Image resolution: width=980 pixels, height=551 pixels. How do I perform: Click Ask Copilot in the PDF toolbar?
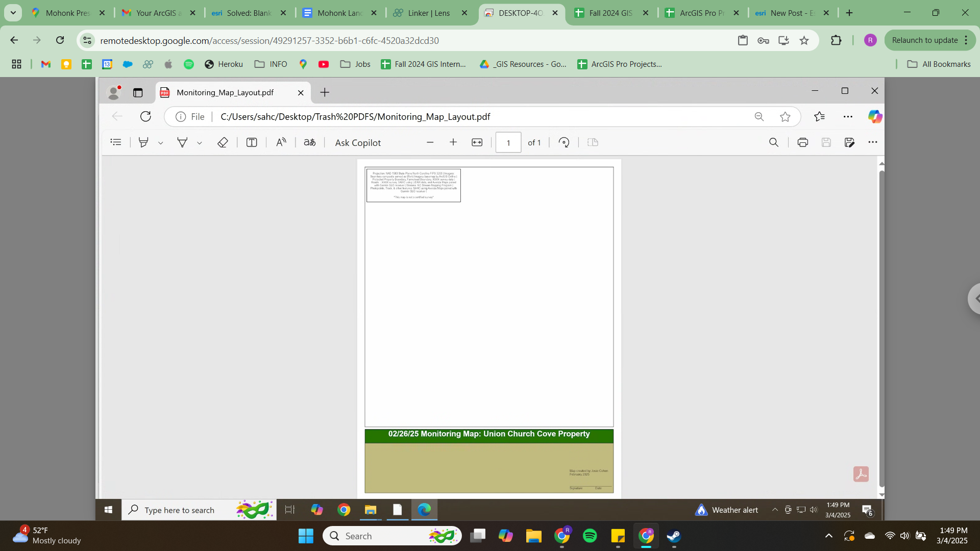coord(358,142)
